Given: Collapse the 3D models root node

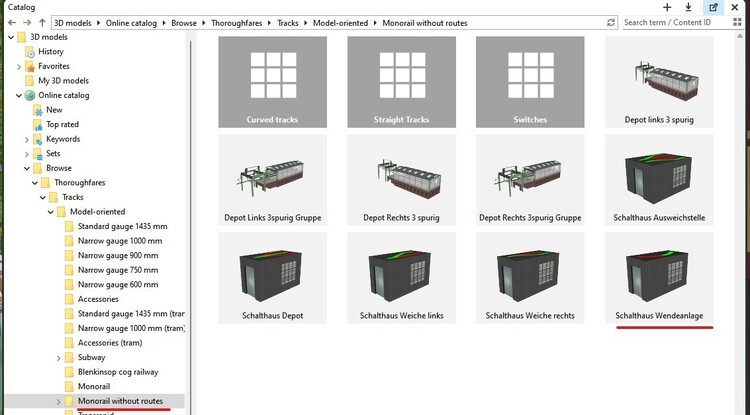Looking at the screenshot, I should [x=11, y=37].
